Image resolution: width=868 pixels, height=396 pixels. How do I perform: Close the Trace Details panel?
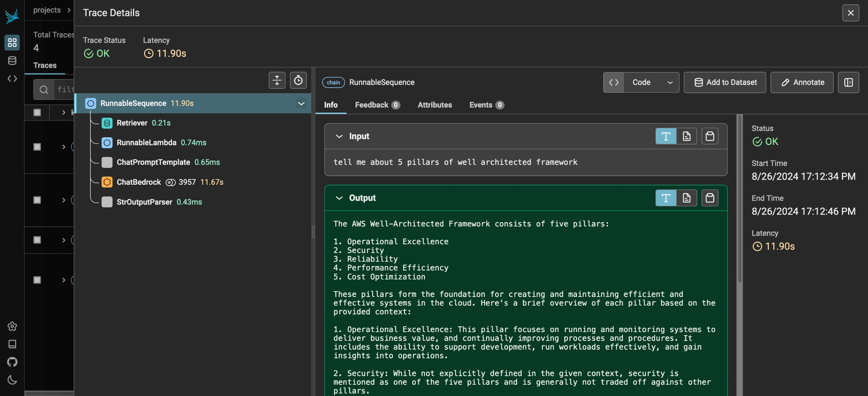[850, 13]
